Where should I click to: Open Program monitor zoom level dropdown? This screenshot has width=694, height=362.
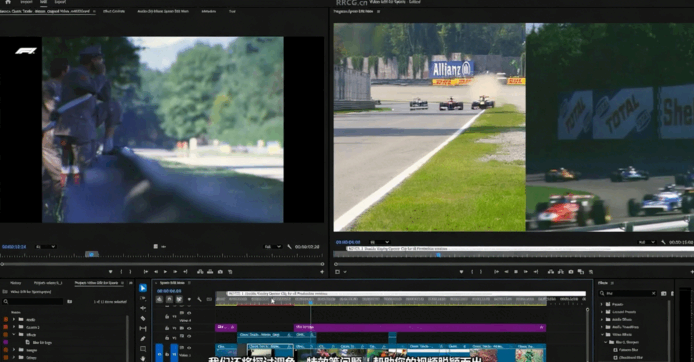click(380, 242)
